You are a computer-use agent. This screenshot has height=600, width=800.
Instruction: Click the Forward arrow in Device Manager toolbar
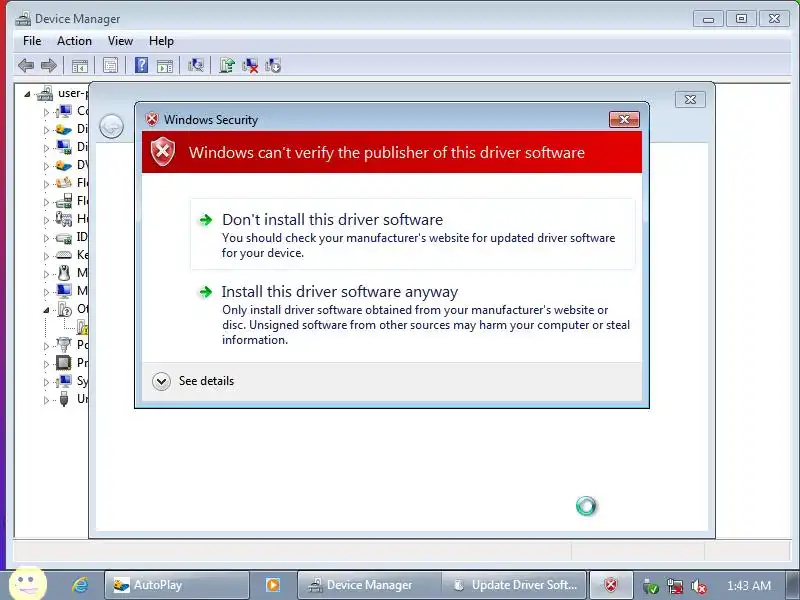click(x=49, y=65)
